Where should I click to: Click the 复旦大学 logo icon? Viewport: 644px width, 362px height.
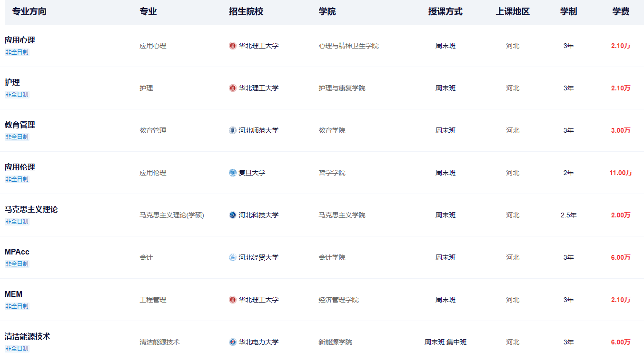pos(233,173)
